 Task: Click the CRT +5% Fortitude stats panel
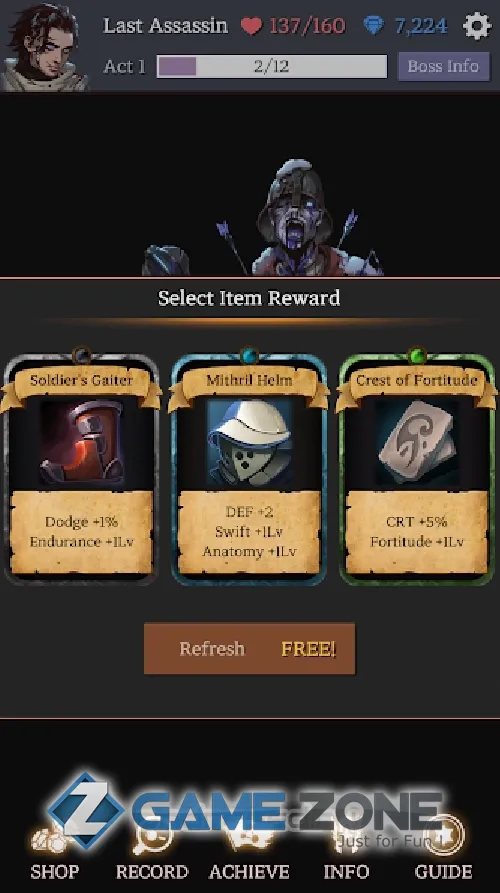pos(417,532)
